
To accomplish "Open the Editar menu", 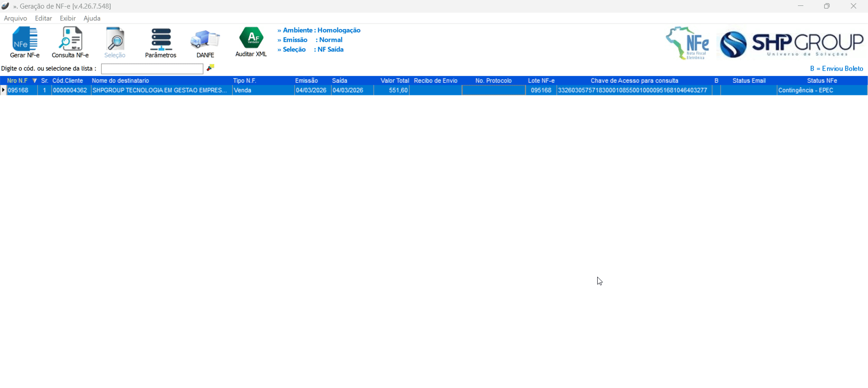I will [x=43, y=19].
